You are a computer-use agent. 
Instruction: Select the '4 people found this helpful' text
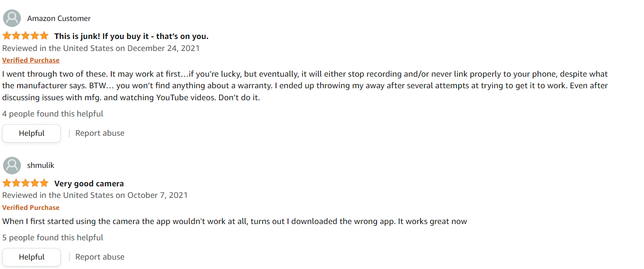coord(53,114)
